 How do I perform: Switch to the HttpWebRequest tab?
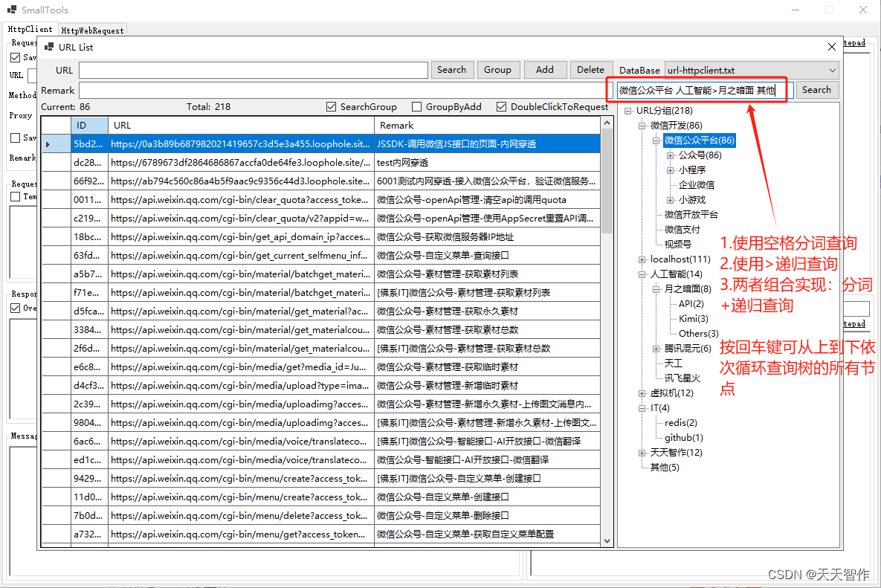pos(93,30)
